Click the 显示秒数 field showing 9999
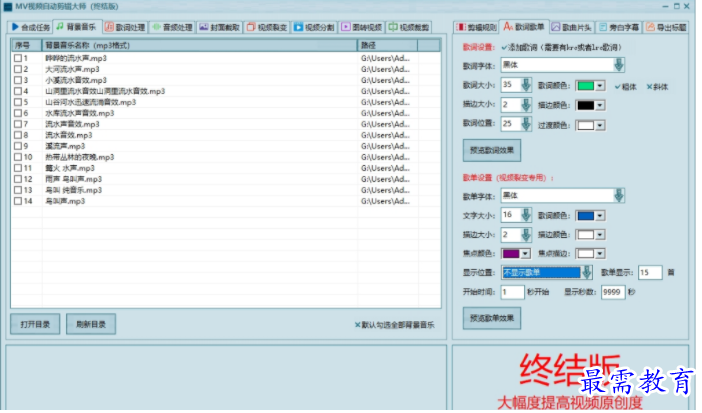The width and height of the screenshot is (702, 413). click(613, 292)
